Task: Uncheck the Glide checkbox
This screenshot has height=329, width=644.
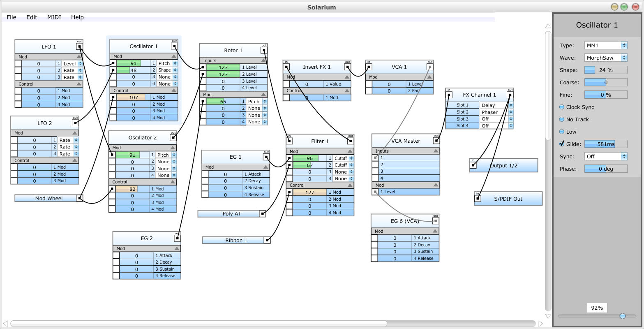Action: (562, 144)
